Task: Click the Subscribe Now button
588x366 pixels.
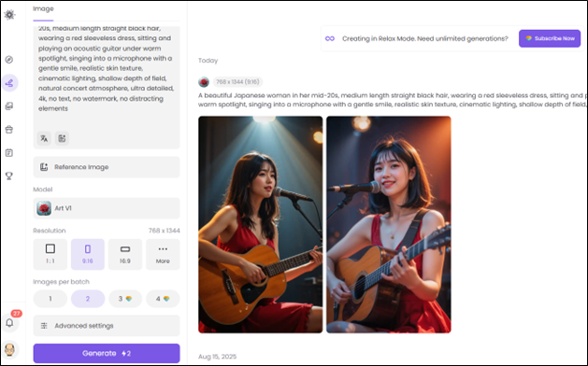Action: [550, 38]
